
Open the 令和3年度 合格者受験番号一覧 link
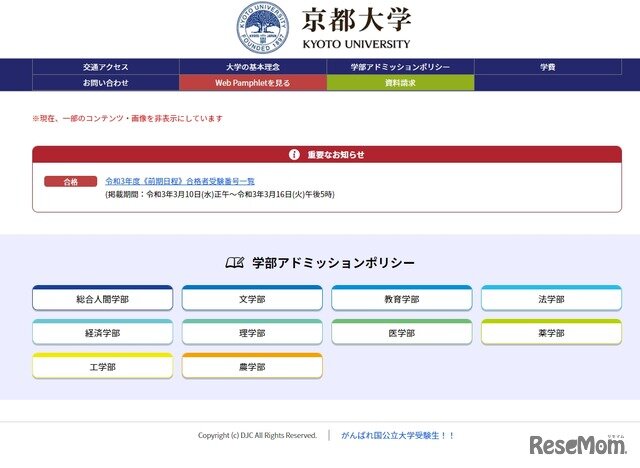pos(180,181)
